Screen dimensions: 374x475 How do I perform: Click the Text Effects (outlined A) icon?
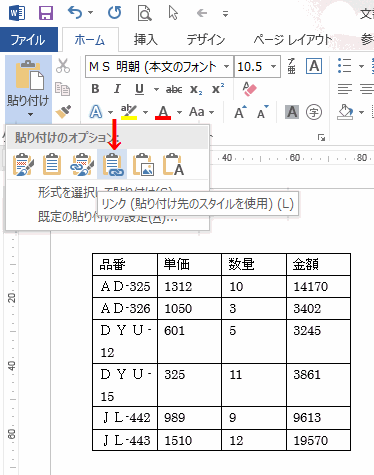[96, 112]
